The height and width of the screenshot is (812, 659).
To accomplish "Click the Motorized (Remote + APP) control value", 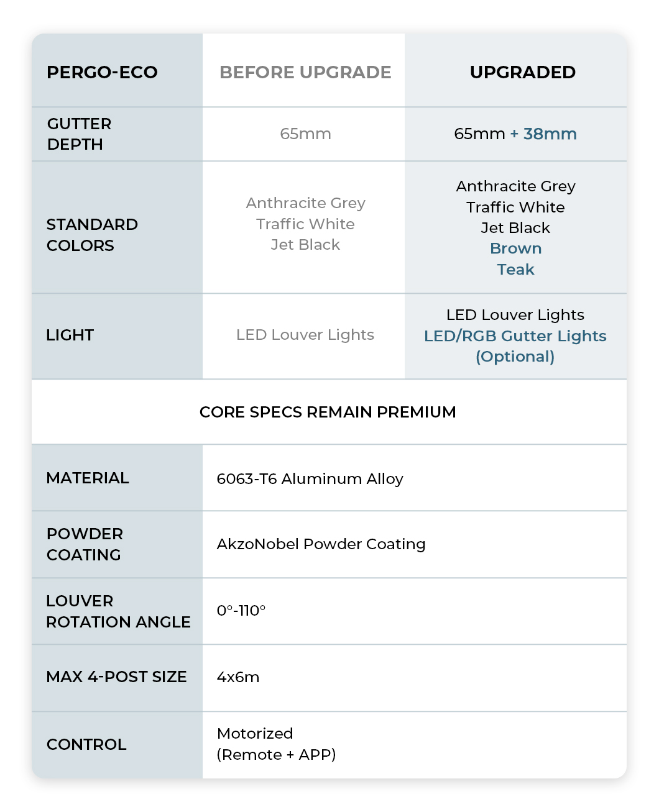I will click(x=276, y=744).
